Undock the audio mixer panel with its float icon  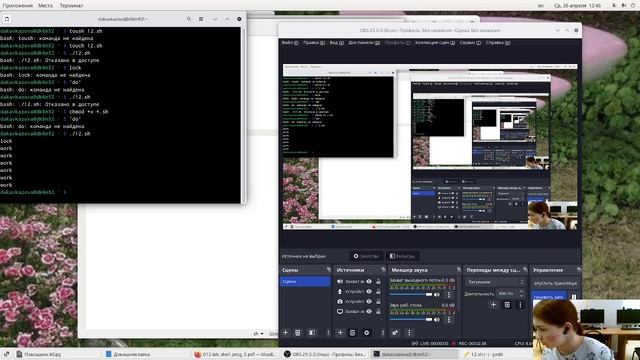click(459, 269)
